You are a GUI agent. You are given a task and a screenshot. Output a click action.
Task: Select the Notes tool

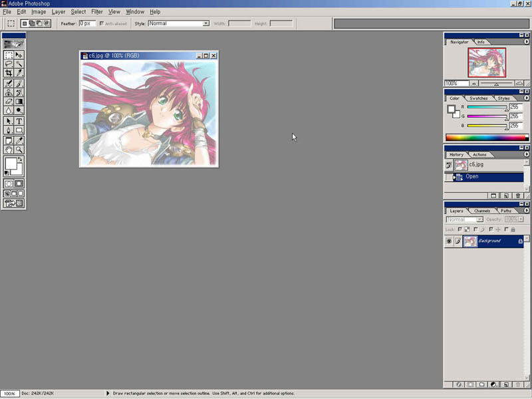click(9, 140)
